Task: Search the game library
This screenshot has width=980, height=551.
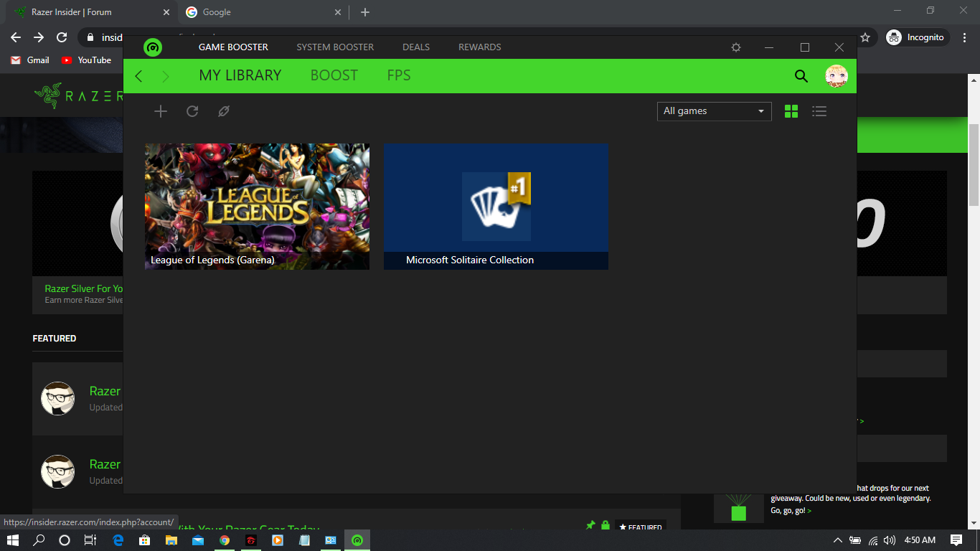Action: [801, 76]
